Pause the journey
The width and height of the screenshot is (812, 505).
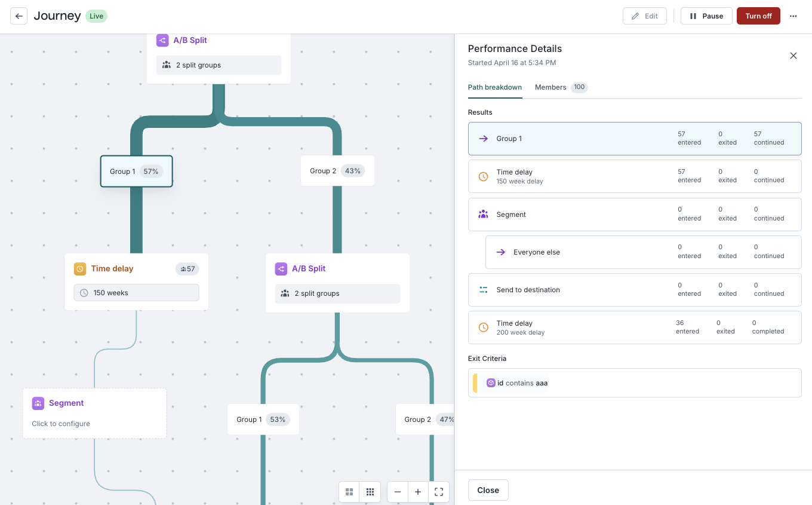(706, 16)
